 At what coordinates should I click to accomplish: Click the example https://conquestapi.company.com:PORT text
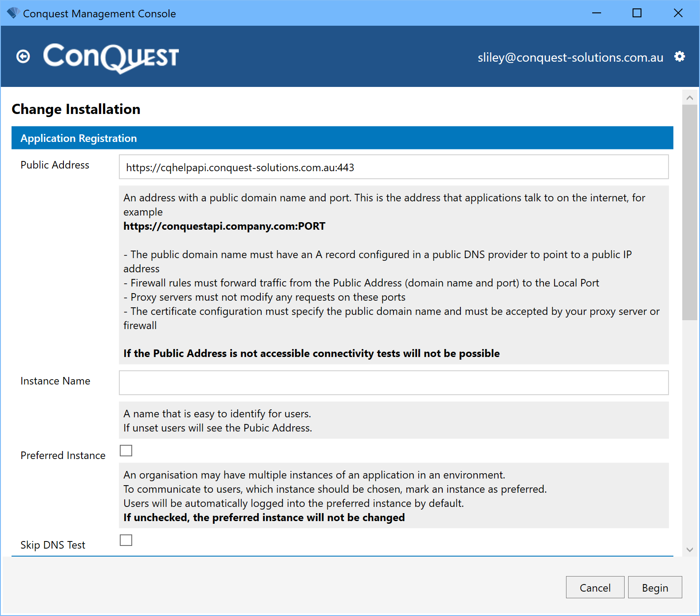(224, 226)
